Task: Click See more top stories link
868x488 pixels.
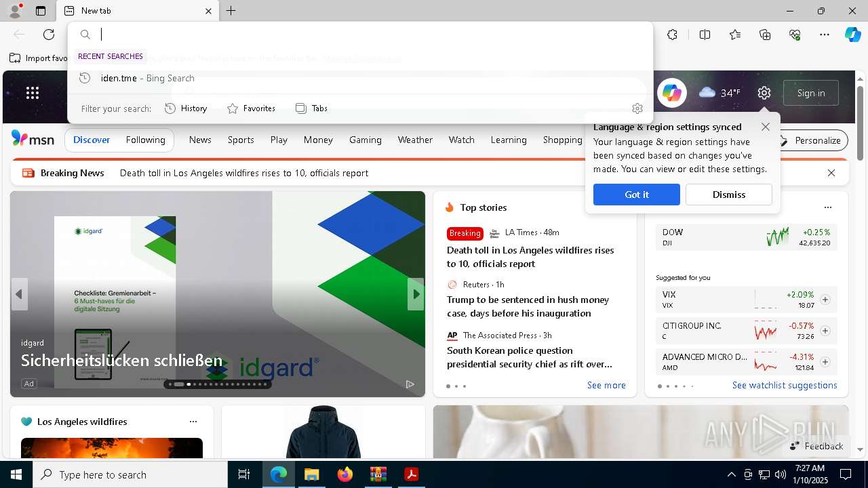Action: click(x=606, y=385)
